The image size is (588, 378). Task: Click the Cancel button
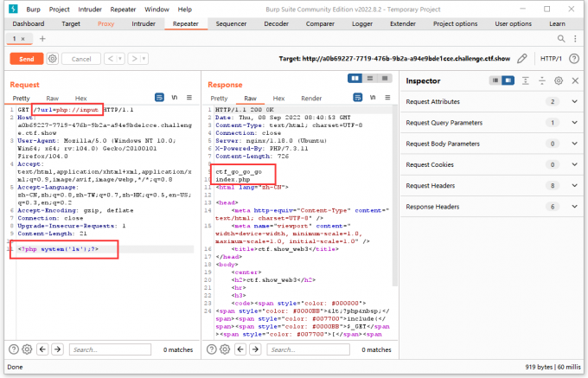click(x=81, y=59)
